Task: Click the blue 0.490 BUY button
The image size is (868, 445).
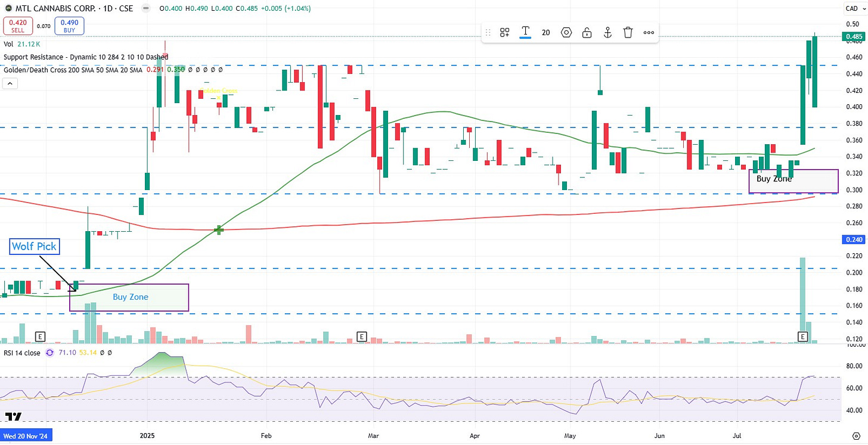Action: [70, 26]
